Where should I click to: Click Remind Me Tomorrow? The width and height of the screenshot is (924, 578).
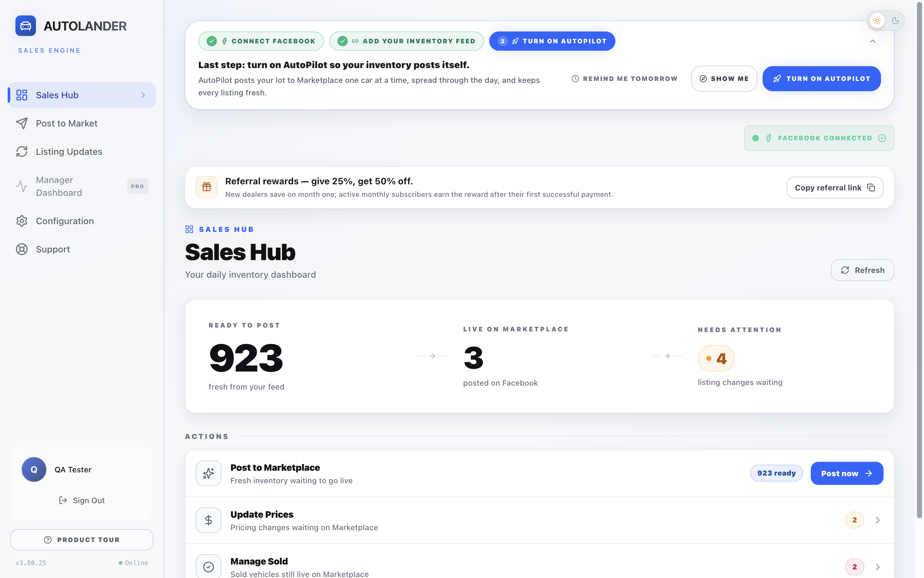point(624,79)
